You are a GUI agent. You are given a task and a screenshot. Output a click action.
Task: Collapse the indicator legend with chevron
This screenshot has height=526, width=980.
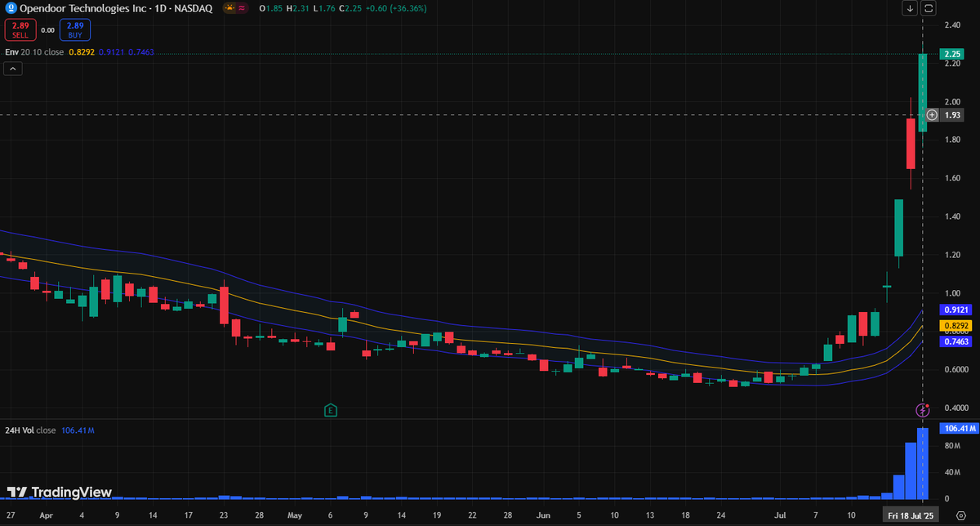pyautogui.click(x=14, y=69)
